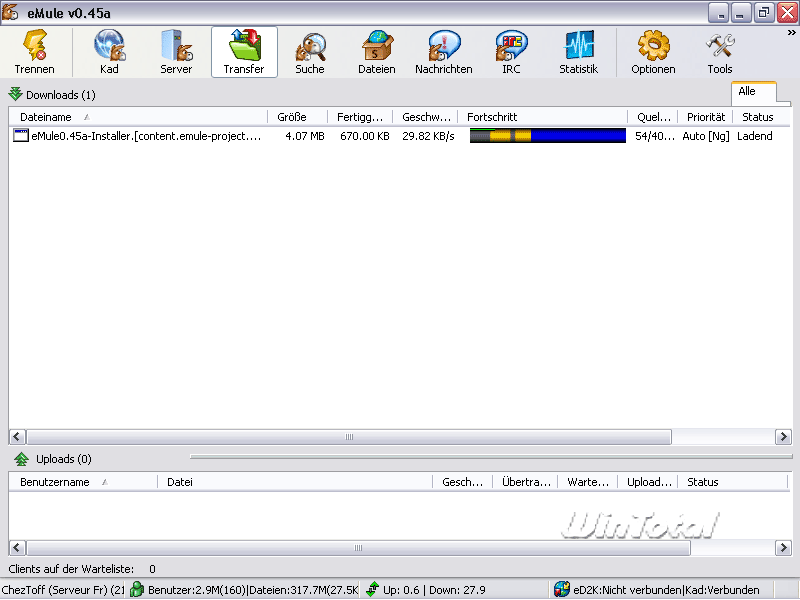Select the eMule0.45a-Installer download row

point(399,136)
